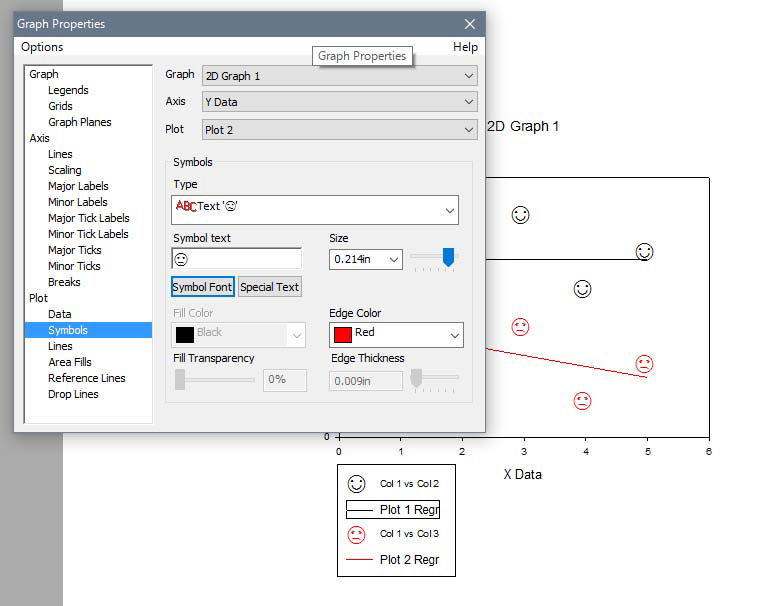Close the Graph Properties dialog
The width and height of the screenshot is (773, 606).
click(470, 24)
